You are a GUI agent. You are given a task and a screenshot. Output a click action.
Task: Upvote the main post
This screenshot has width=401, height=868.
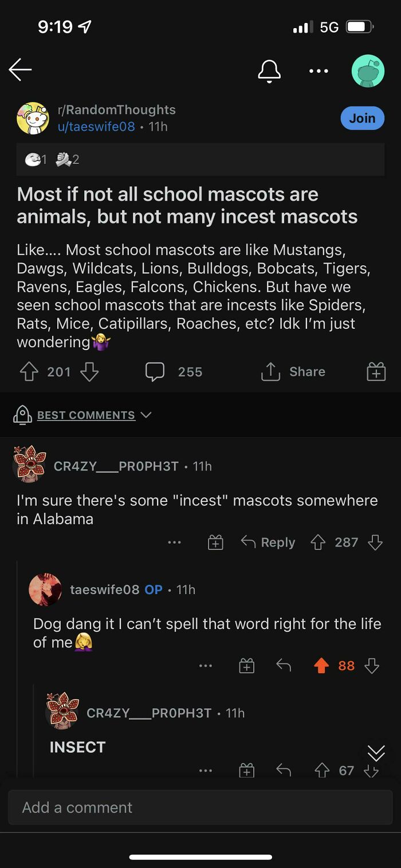tap(29, 372)
